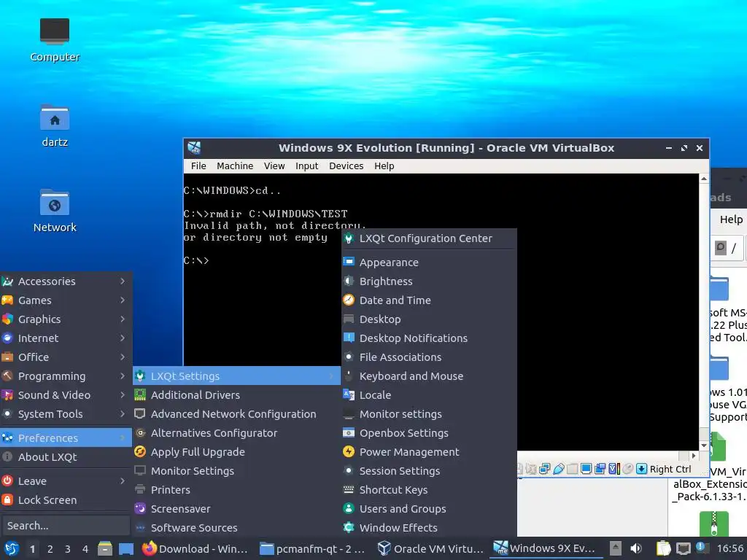Expand the Games category arrow
The image size is (747, 560).
point(123,300)
